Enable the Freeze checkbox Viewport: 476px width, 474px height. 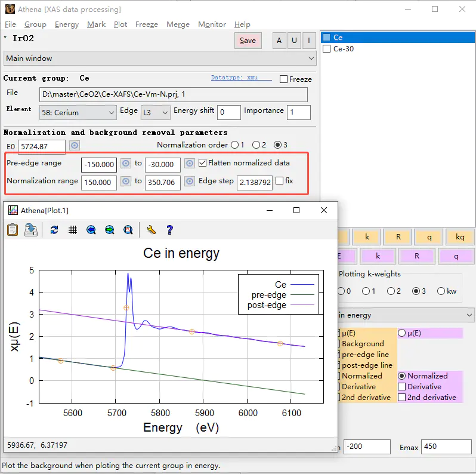click(284, 79)
